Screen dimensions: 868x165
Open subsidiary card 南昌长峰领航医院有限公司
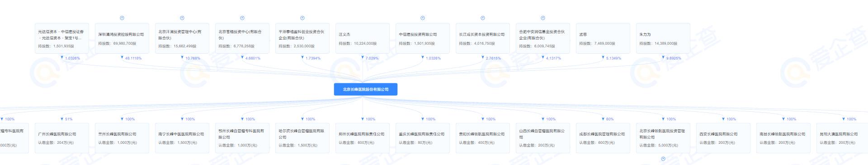point(783,138)
